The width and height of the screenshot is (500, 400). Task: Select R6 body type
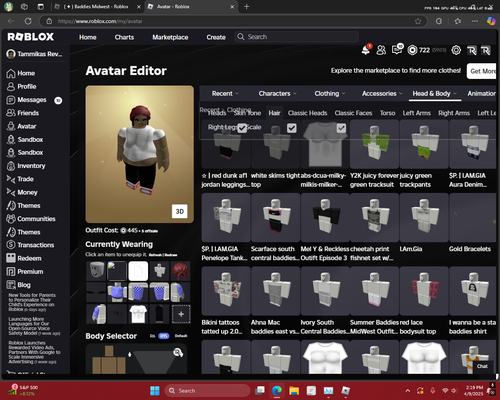[x=153, y=336]
